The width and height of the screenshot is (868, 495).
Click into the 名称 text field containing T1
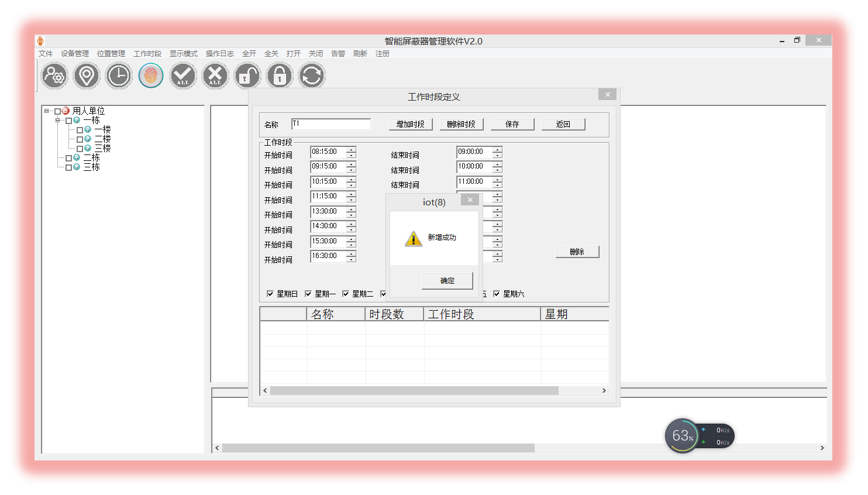pyautogui.click(x=331, y=124)
